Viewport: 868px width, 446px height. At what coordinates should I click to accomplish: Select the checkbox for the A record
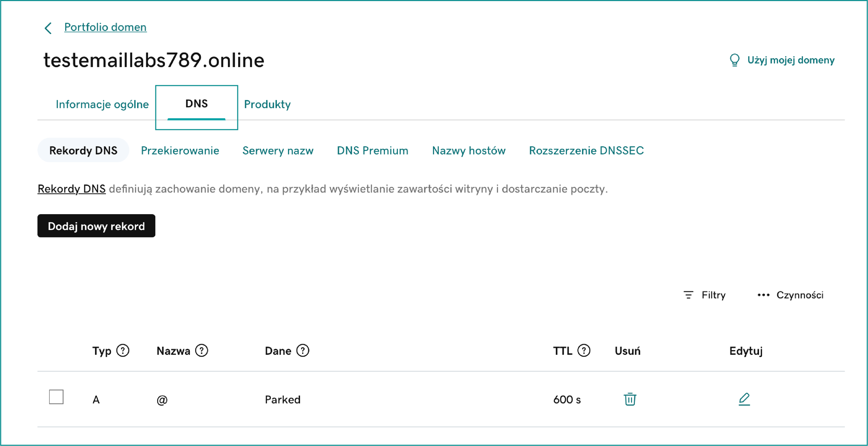point(56,397)
